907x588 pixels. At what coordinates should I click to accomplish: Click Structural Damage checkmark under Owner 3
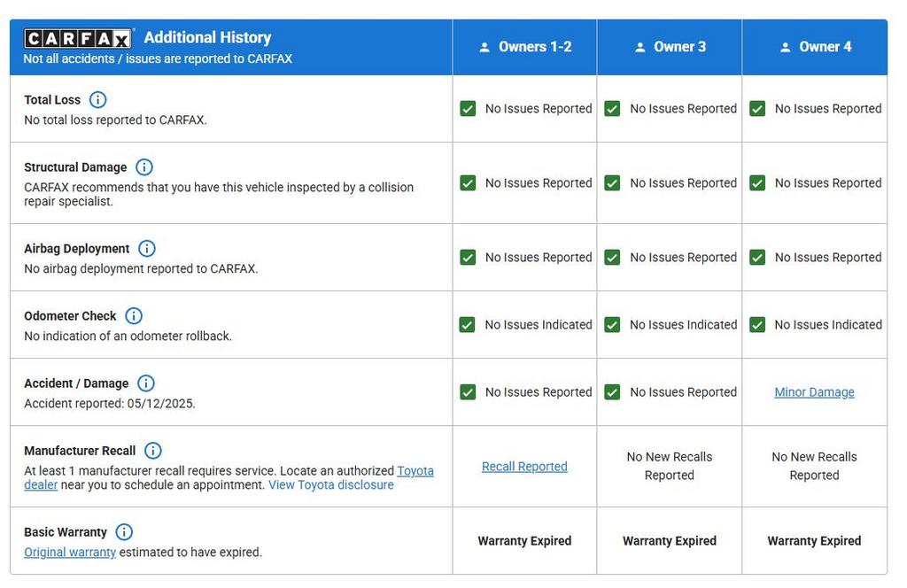tap(612, 183)
